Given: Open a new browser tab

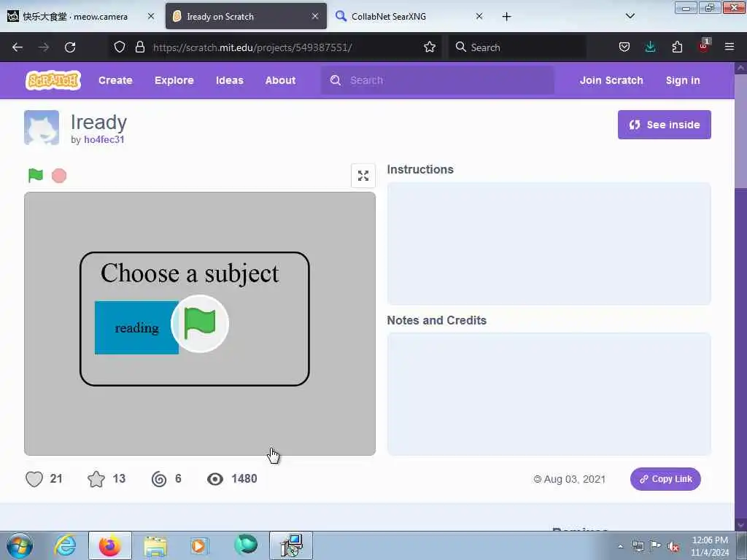Looking at the screenshot, I should (x=506, y=17).
